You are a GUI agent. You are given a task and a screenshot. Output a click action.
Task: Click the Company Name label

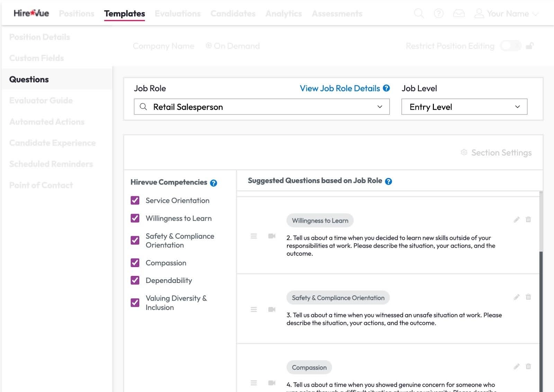point(163,46)
